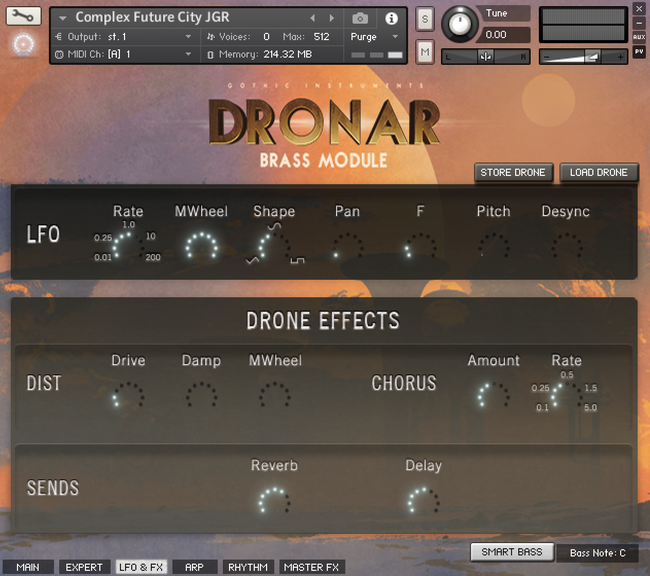Screen dimensions: 650x576
Task: Click the LOAD DRONE button
Action: (x=599, y=173)
